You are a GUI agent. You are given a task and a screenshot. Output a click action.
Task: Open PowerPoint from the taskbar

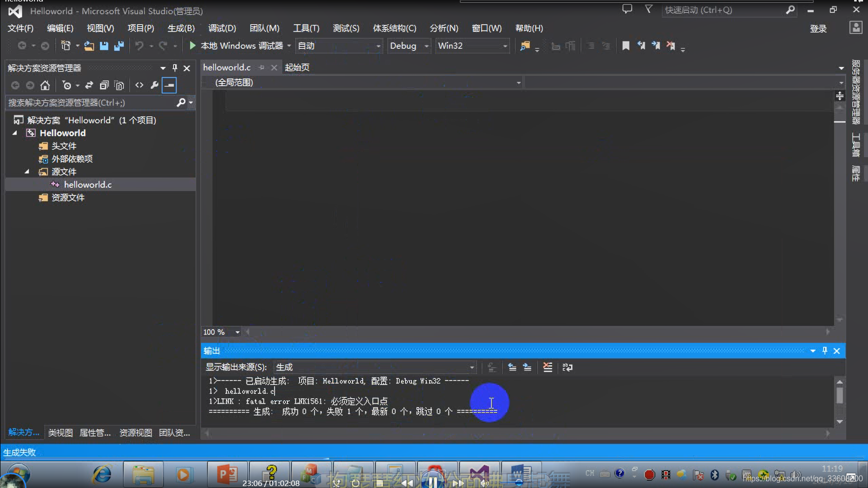point(227,475)
